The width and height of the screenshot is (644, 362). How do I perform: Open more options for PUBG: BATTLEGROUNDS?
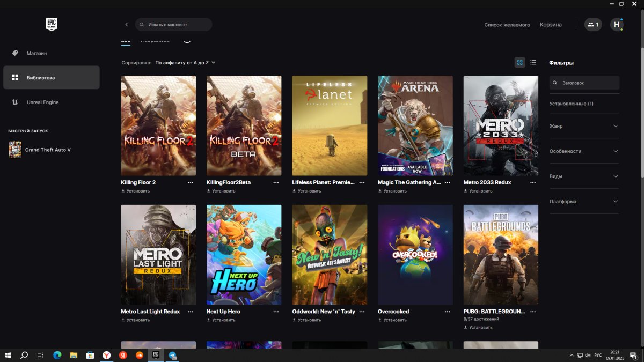pyautogui.click(x=533, y=312)
